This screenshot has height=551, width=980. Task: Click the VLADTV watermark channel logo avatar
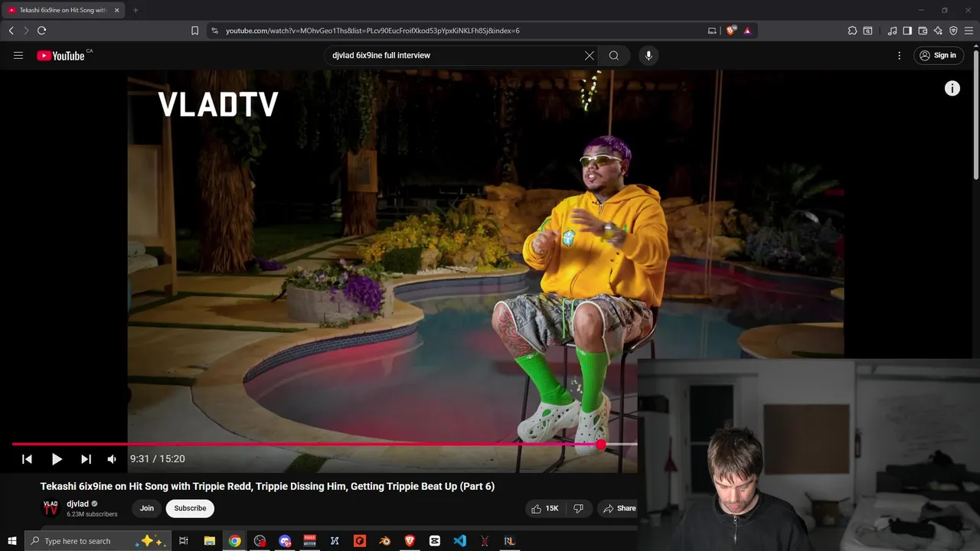coord(51,508)
